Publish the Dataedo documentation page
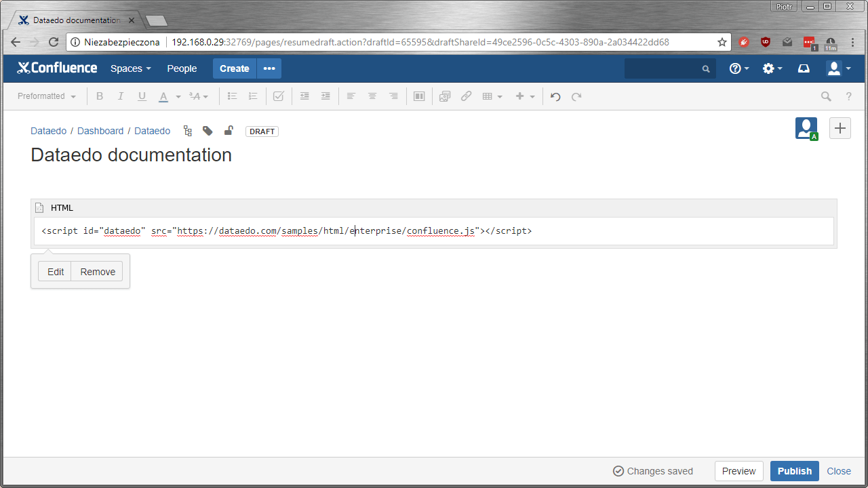The height and width of the screenshot is (488, 868). 794,470
